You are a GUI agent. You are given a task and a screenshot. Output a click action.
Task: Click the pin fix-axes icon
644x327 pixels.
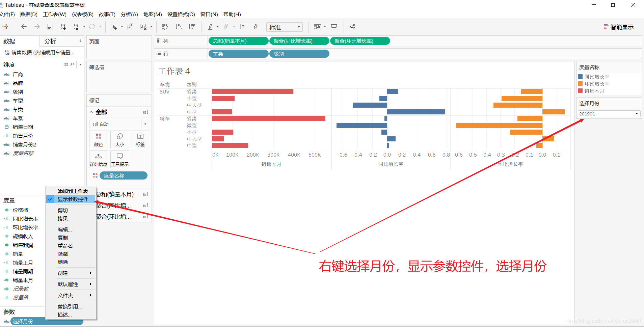[x=256, y=27]
